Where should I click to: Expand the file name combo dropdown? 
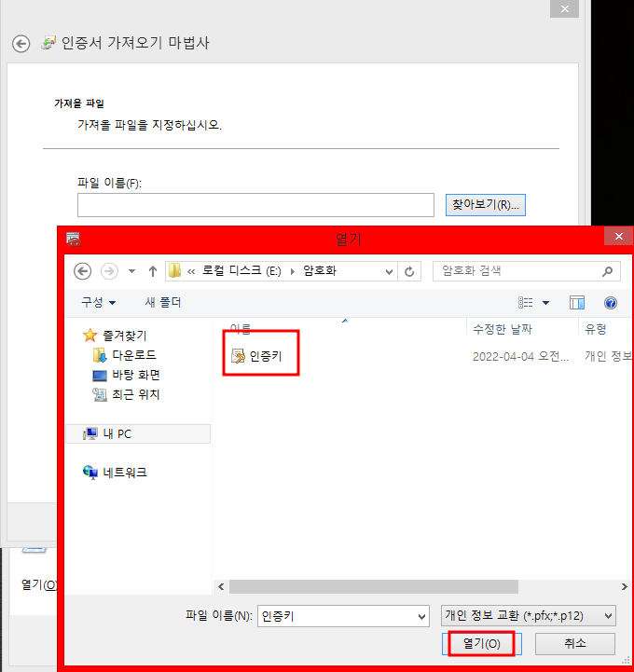pyautogui.click(x=421, y=617)
